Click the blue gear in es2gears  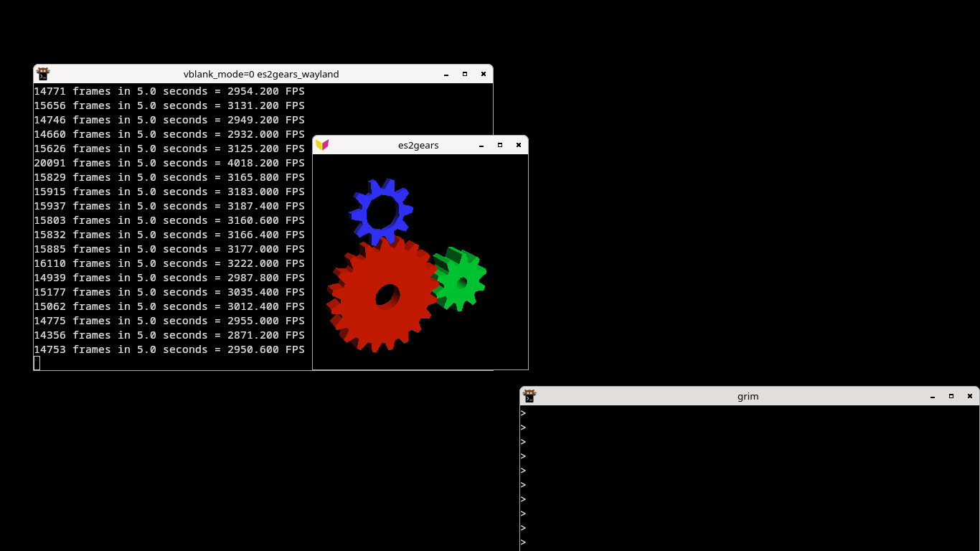(x=381, y=211)
